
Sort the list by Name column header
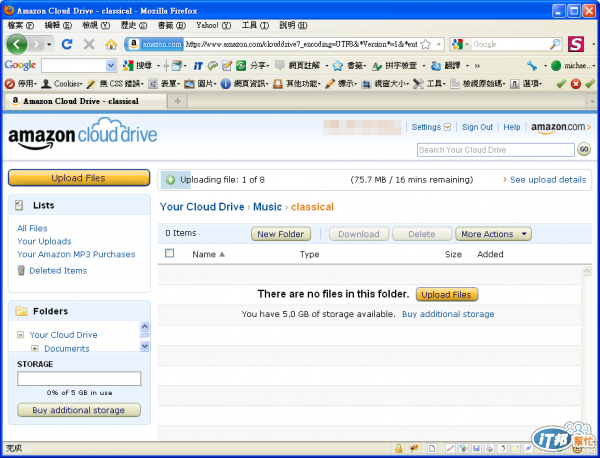click(x=208, y=254)
